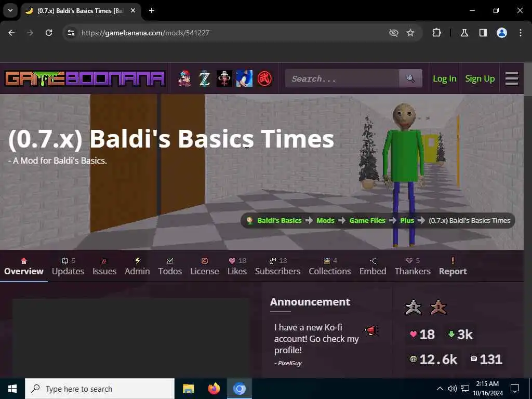Viewport: 532px width, 399px height.
Task: Close the Baldi's Basics Times tab
Action: (x=133, y=10)
